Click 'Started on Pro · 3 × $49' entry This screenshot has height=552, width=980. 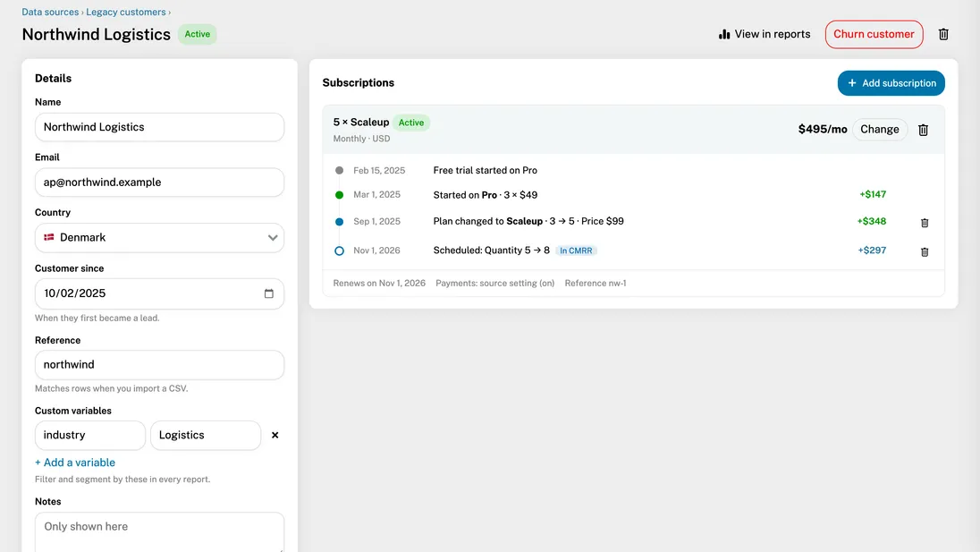tap(485, 195)
